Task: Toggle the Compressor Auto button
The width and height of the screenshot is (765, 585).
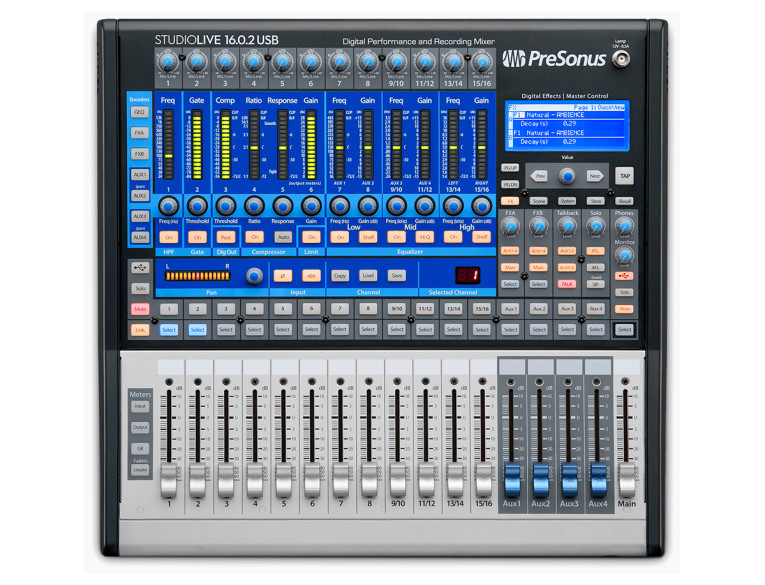Action: (x=283, y=238)
